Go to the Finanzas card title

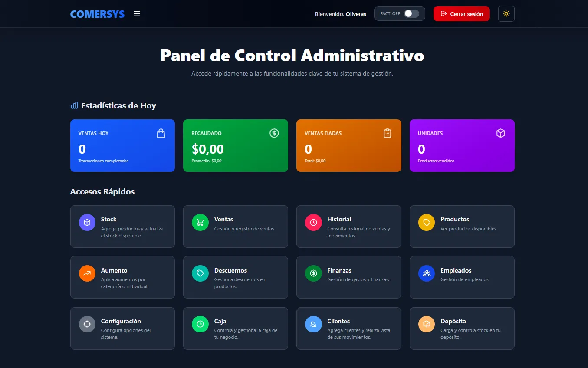click(339, 270)
